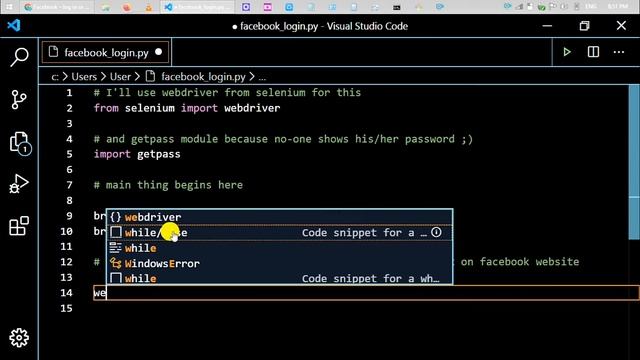
Task: Click the Users breadcrumb segment
Action: tap(84, 77)
